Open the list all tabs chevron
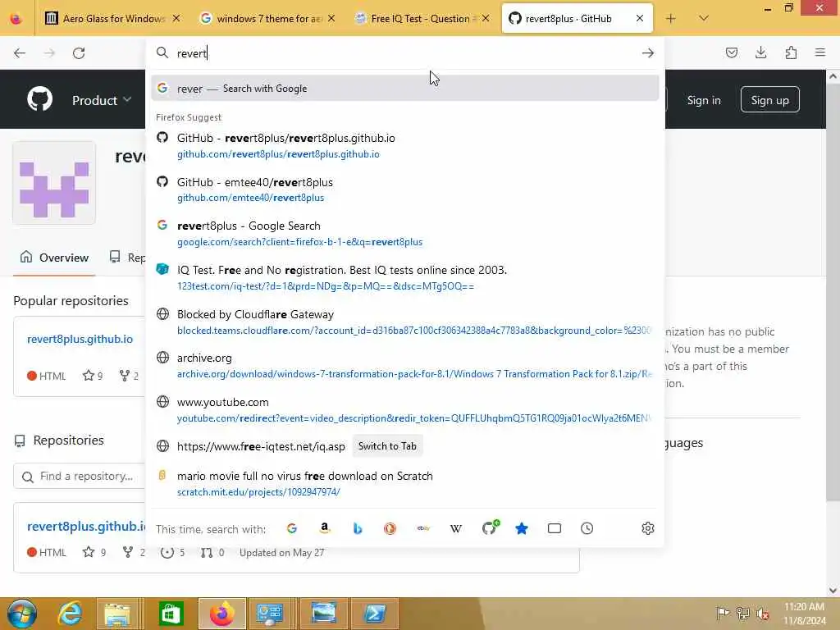Viewport: 840px width, 630px height. pyautogui.click(x=704, y=19)
